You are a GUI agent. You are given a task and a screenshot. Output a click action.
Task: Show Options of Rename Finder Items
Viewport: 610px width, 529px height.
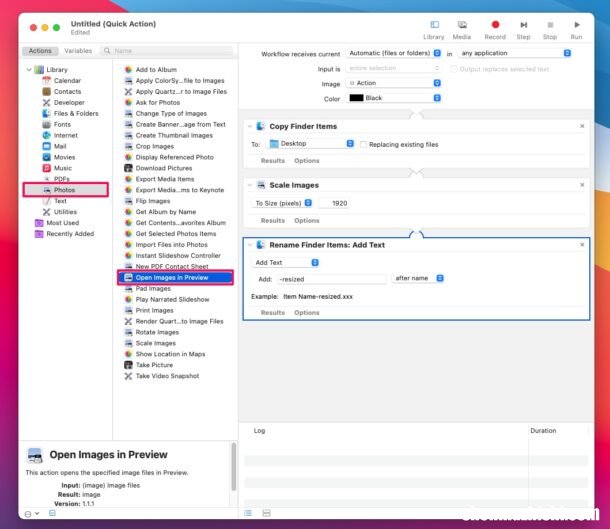pos(307,313)
